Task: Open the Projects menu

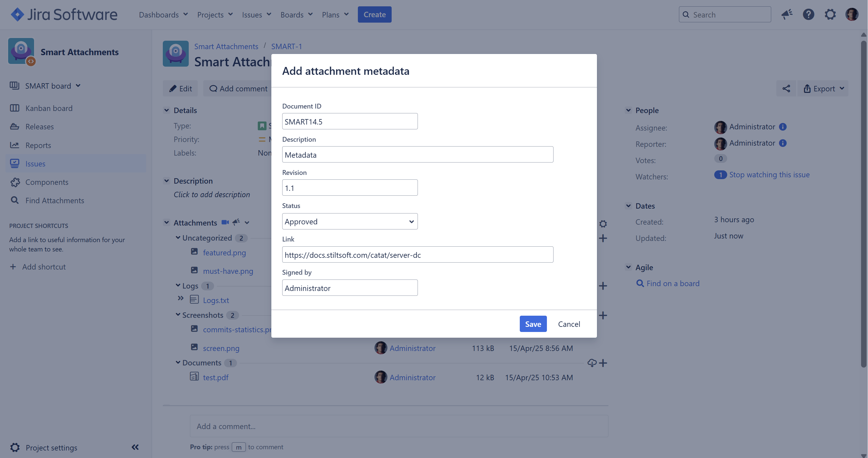Action: point(215,14)
